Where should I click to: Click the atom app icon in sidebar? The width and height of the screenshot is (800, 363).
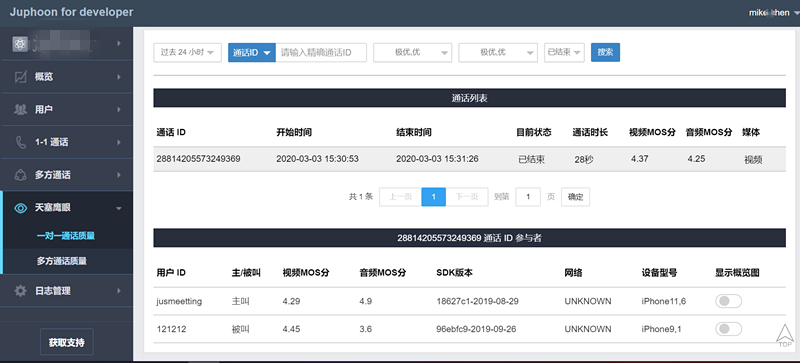(20, 44)
